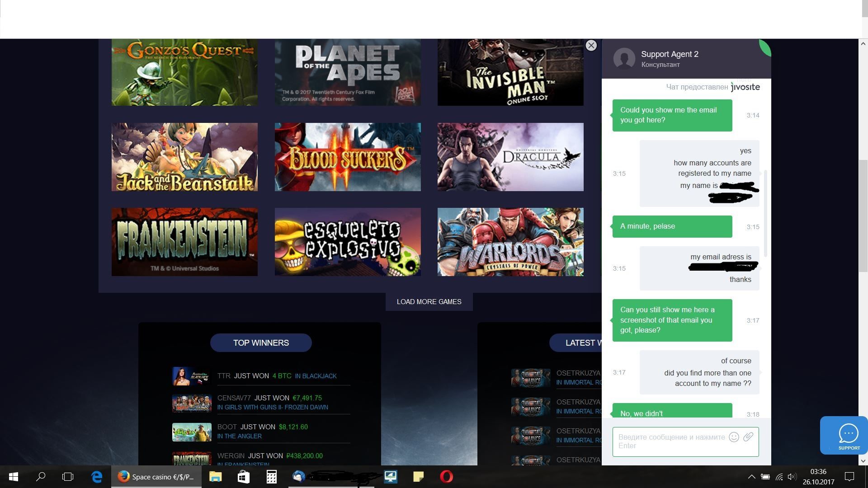This screenshot has width=868, height=488.
Task: Open Task View on the taskbar
Action: click(68, 477)
